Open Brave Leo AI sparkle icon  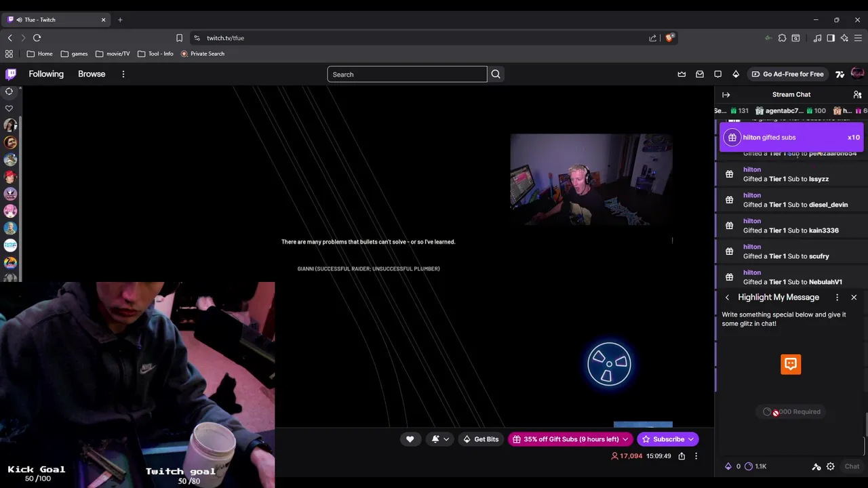(x=844, y=38)
